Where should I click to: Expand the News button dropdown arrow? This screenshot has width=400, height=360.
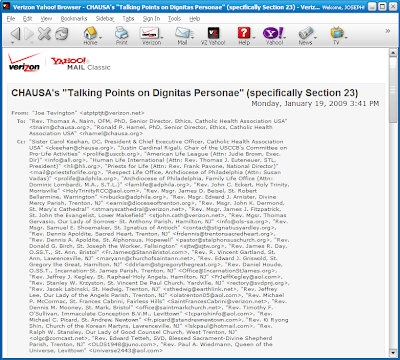315,37
